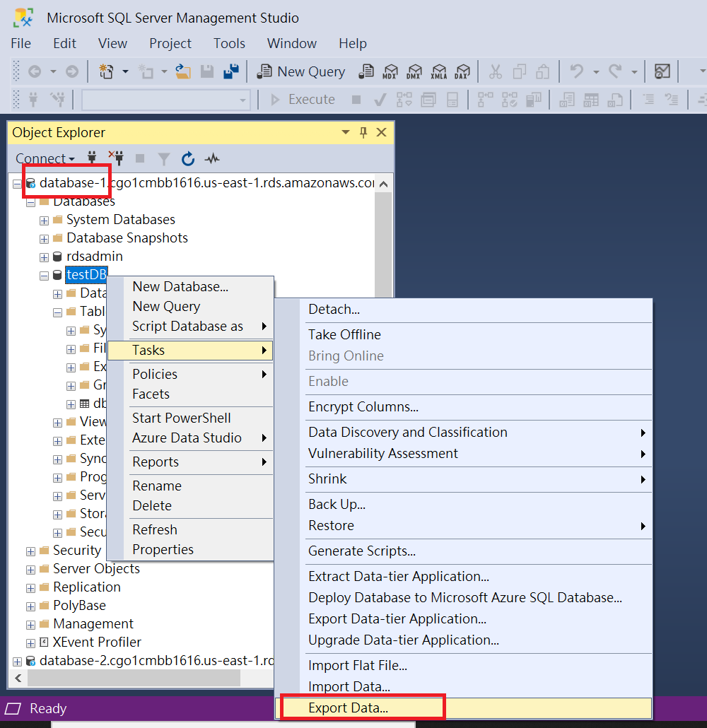
Task: Expand the Server Objects folder
Action: tap(30, 570)
